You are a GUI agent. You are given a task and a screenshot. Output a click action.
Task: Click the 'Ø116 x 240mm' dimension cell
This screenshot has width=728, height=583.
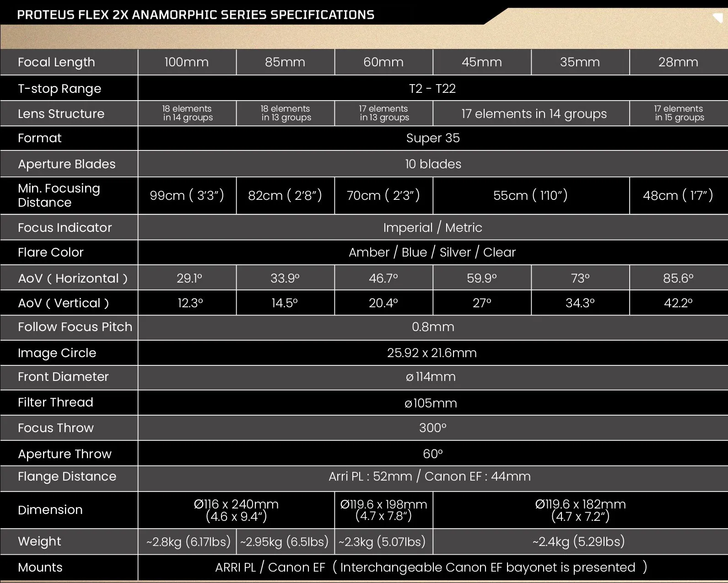click(236, 510)
